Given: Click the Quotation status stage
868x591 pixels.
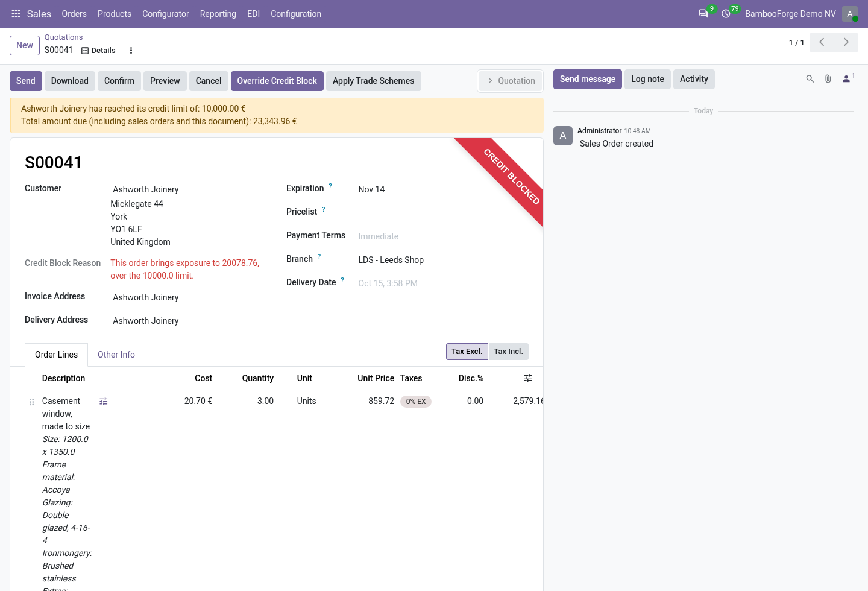Looking at the screenshot, I should [511, 81].
